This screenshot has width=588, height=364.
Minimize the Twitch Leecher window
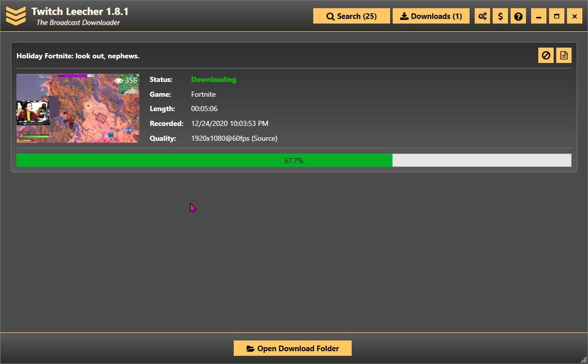pyautogui.click(x=539, y=16)
